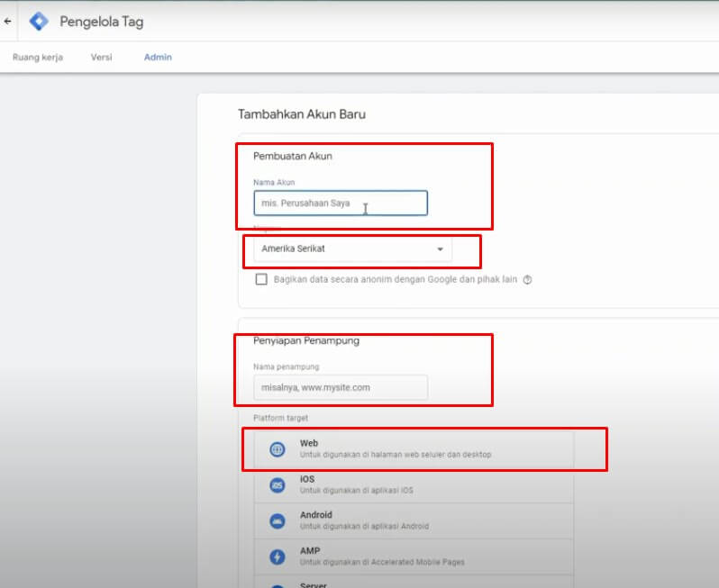Screen dimensions: 719x588
Task: Click the Tag Manager diamond logo
Action: 39,22
